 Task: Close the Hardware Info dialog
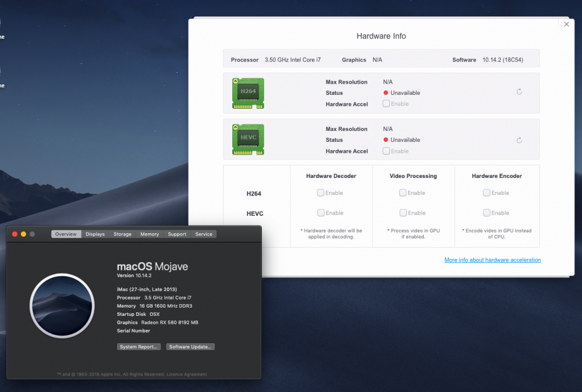[x=566, y=24]
